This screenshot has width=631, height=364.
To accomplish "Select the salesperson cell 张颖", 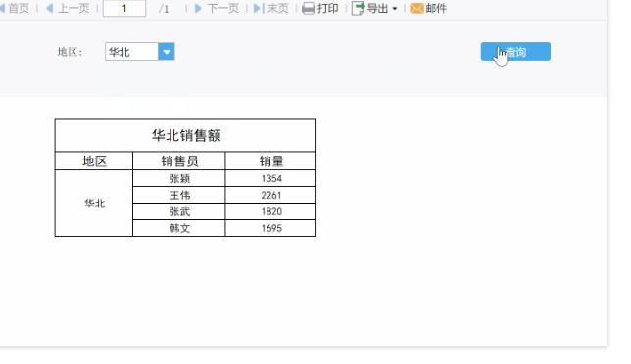I will click(x=179, y=178).
